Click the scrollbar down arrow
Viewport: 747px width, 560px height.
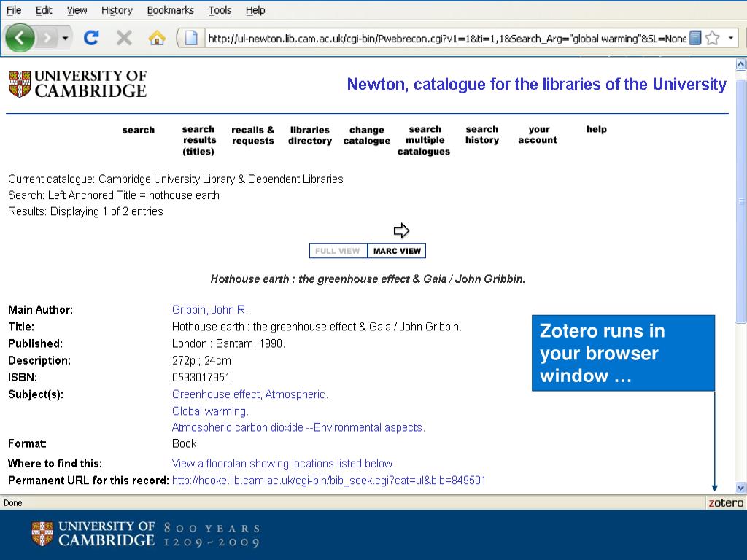click(741, 488)
